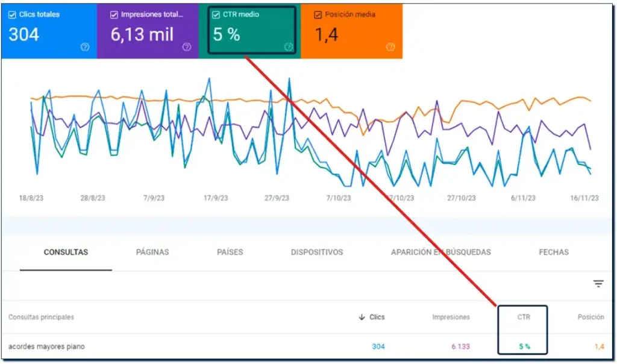Open help icon on Impresiones totales card
This screenshot has height=364, width=617.
(187, 47)
